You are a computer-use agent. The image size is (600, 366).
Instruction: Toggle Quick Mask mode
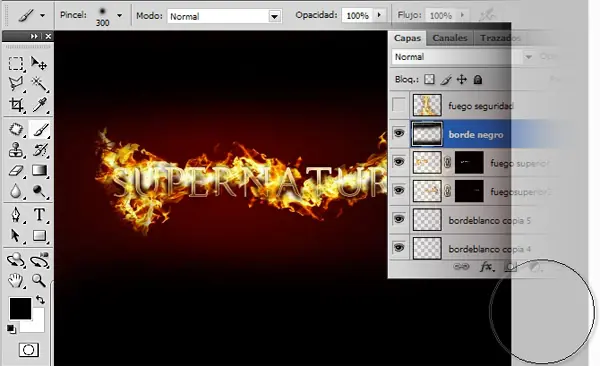pos(29,350)
